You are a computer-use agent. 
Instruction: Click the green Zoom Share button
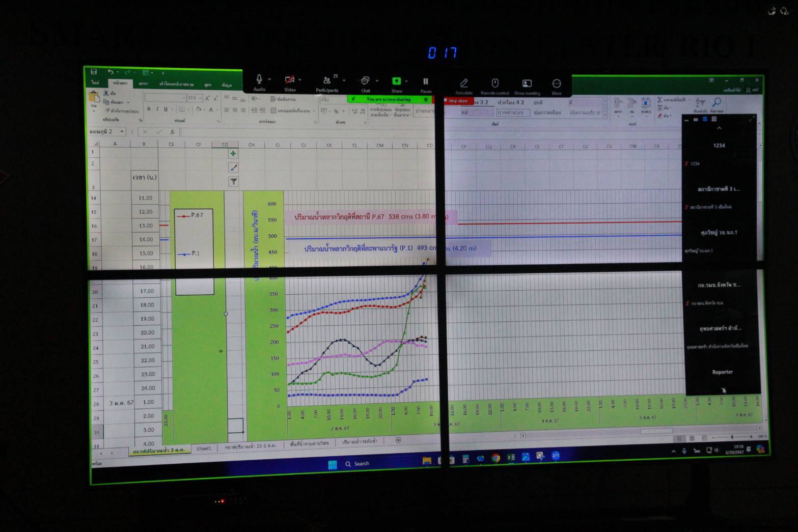click(x=396, y=84)
